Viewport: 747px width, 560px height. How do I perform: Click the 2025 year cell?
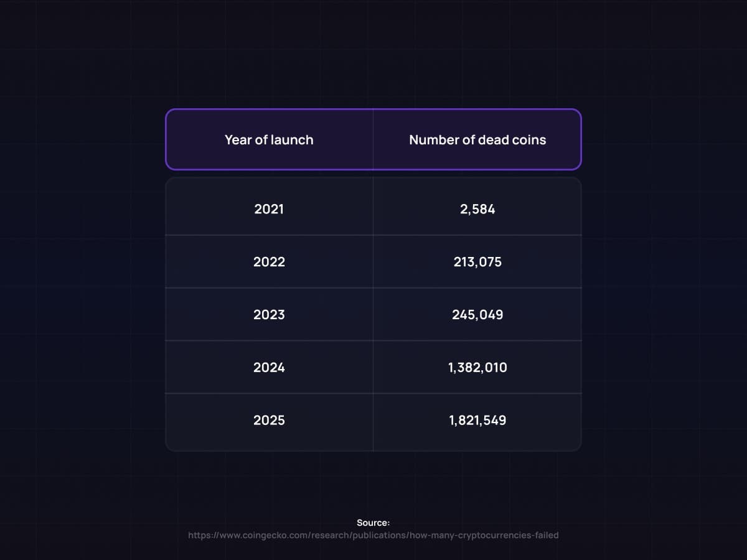[x=269, y=421]
